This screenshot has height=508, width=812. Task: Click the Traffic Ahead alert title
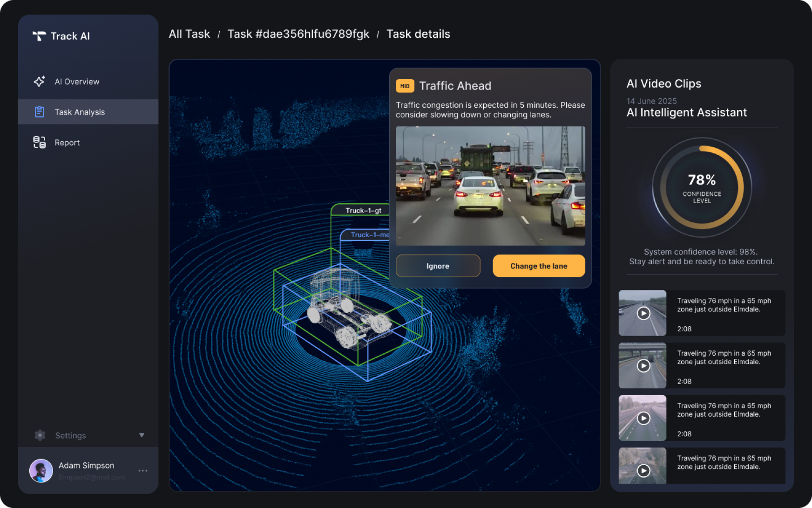click(455, 86)
